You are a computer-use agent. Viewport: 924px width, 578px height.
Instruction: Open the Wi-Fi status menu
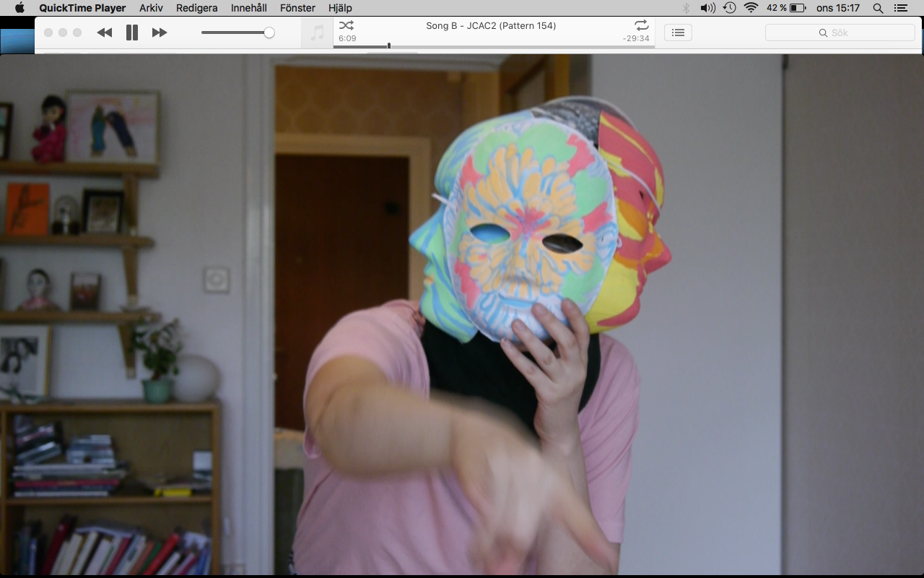click(751, 8)
